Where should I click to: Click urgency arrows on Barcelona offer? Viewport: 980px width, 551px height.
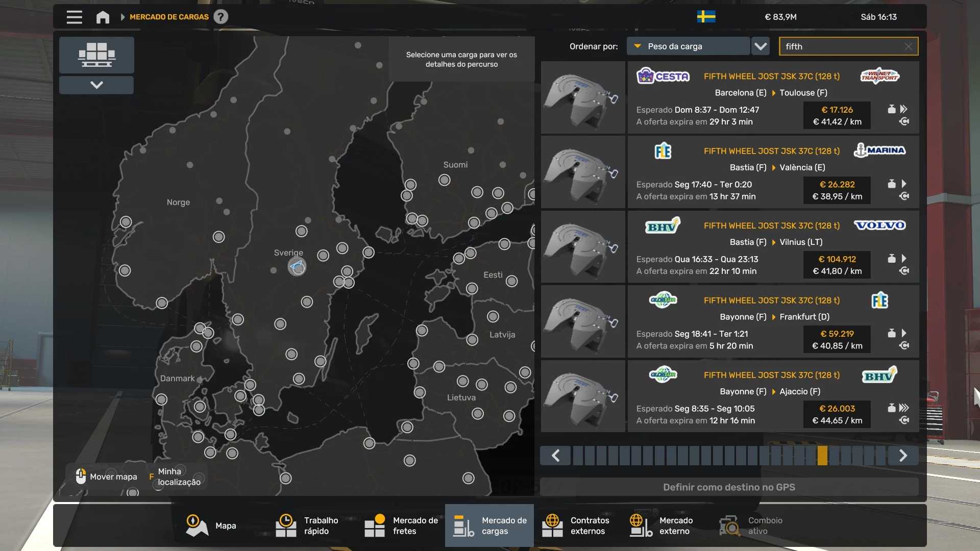(x=903, y=109)
